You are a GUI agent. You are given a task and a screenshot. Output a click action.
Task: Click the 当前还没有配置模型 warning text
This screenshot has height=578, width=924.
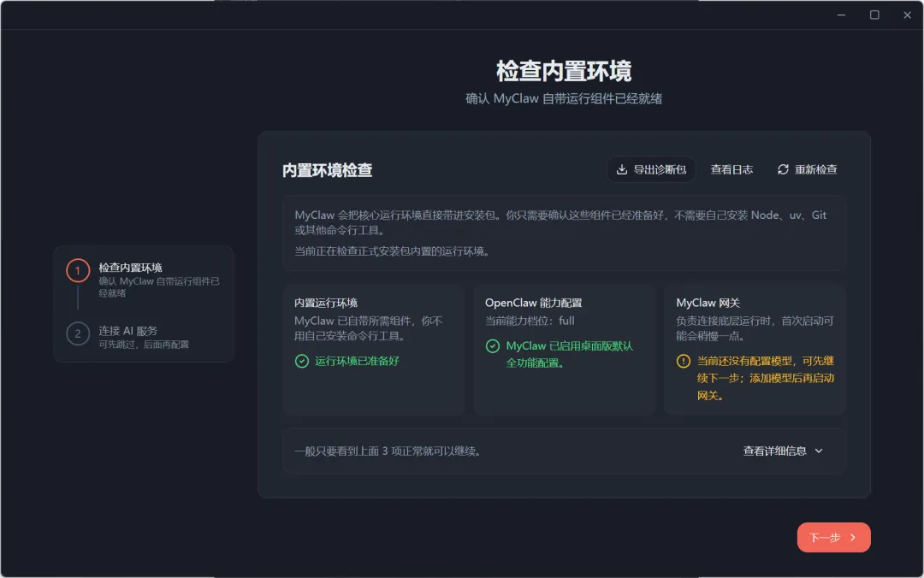[766, 378]
